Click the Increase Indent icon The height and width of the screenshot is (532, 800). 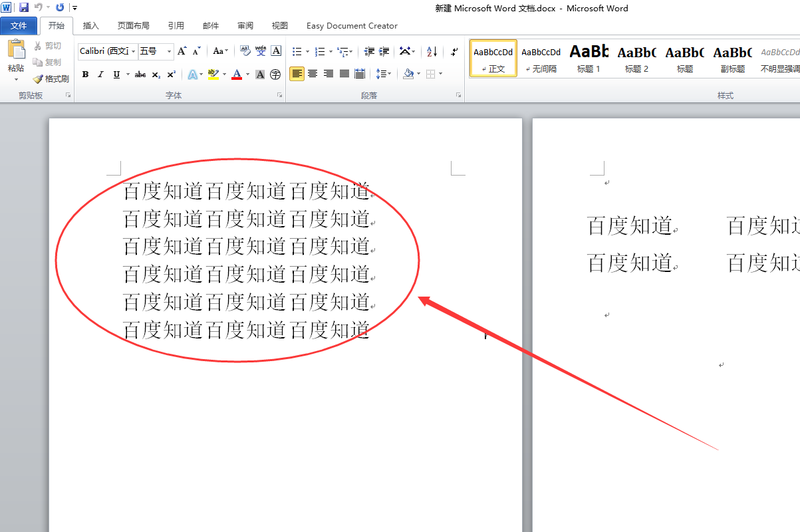[x=384, y=51]
